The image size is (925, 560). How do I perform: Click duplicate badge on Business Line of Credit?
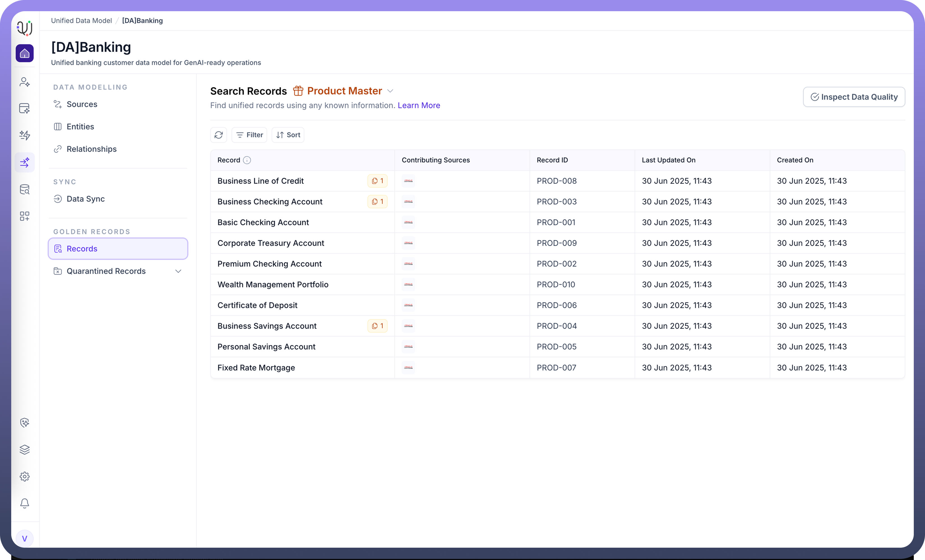click(377, 181)
